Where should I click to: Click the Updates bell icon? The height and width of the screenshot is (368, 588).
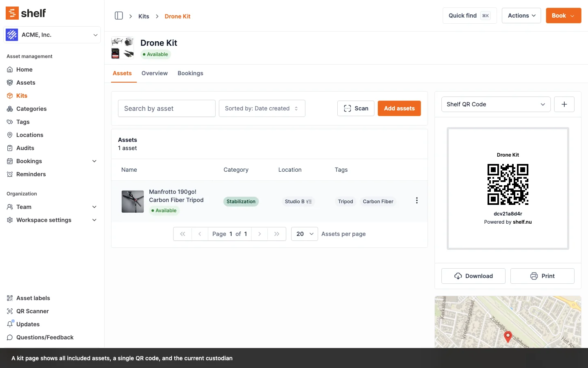[x=10, y=324]
